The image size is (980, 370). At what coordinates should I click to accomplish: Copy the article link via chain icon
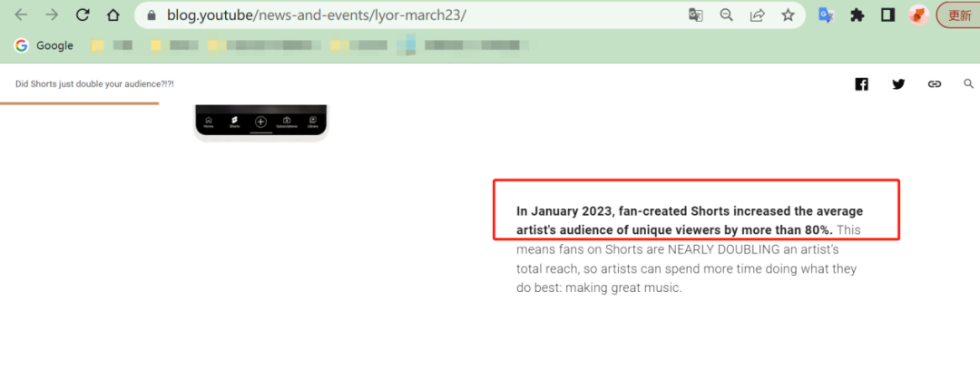935,84
